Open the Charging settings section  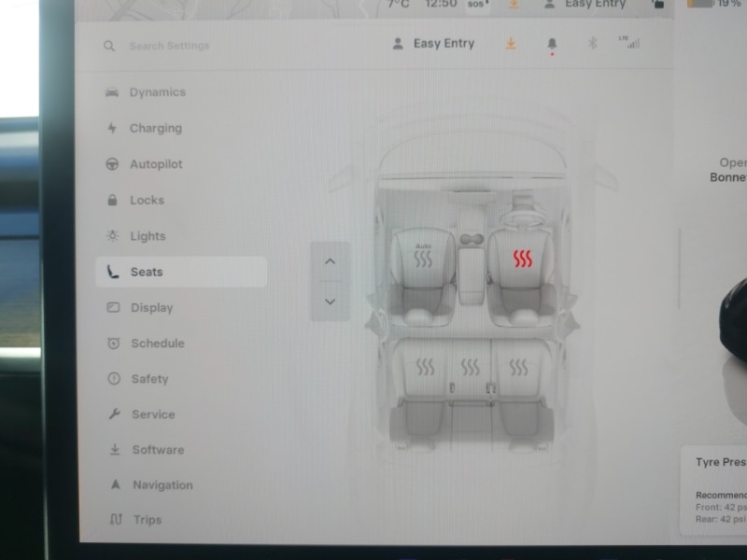pos(155,128)
